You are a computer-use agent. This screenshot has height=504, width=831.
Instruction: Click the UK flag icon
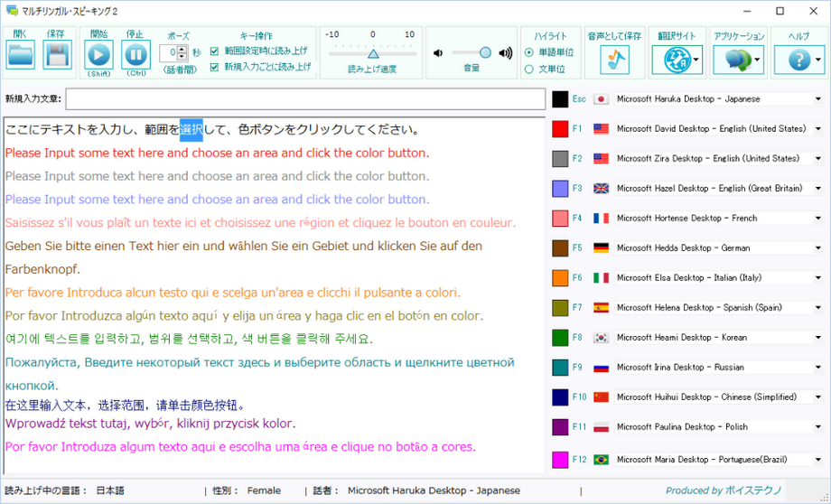(601, 188)
